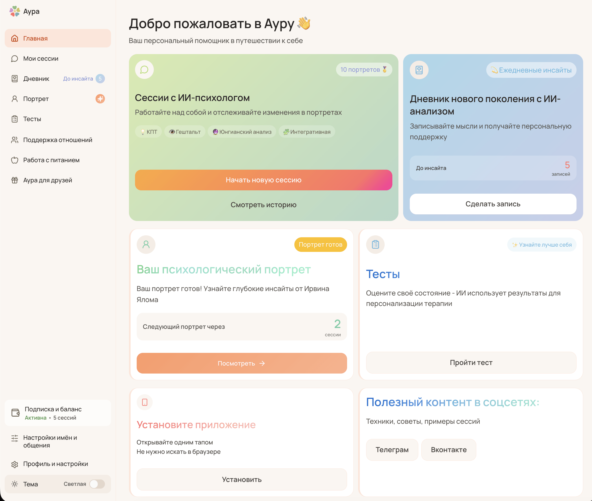Screen dimensions: 592x501
Task: Select the КПТ therapy chip
Action: coord(148,132)
